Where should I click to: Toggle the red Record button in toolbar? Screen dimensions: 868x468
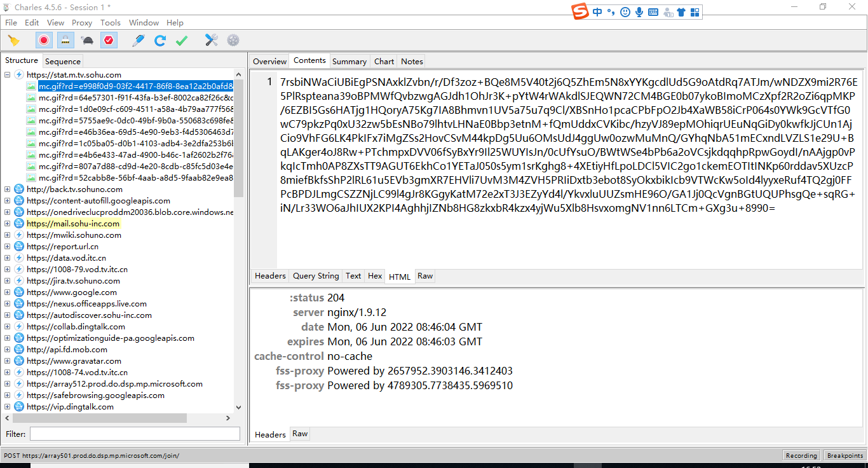[44, 40]
